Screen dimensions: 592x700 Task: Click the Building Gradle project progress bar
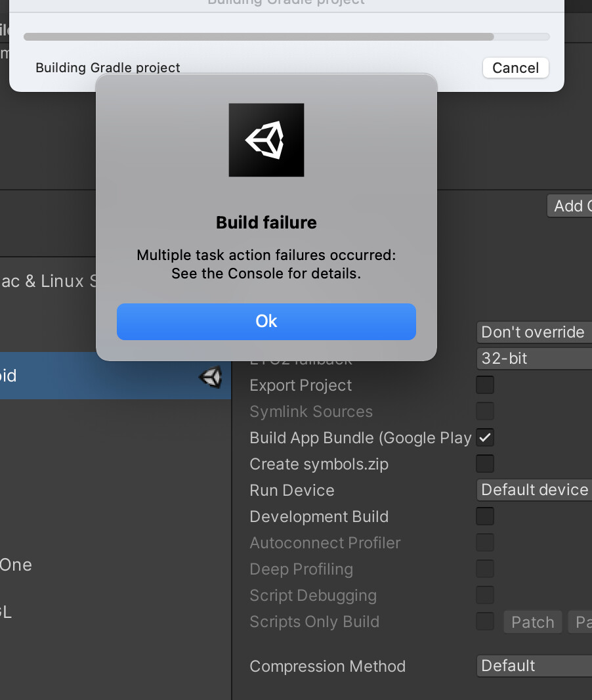coord(287,37)
